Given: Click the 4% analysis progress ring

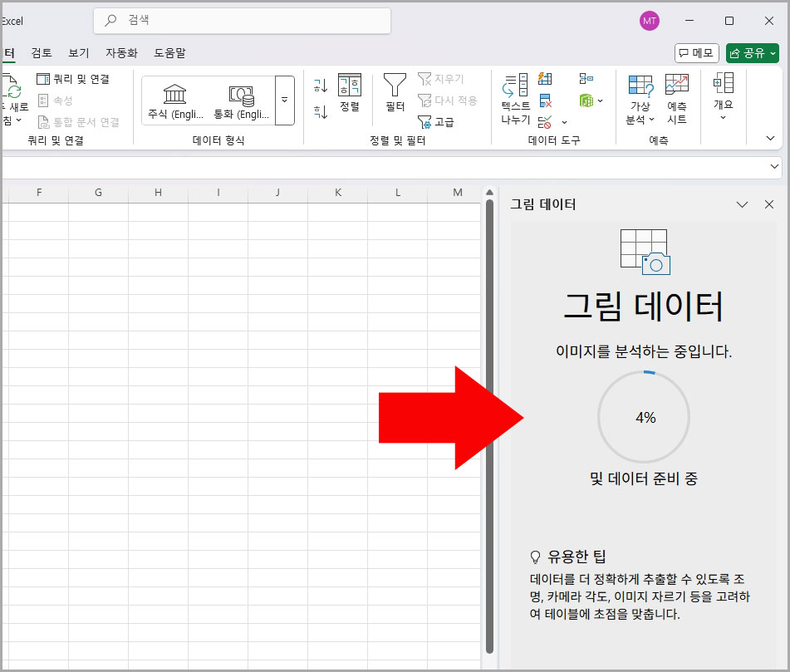Looking at the screenshot, I should click(x=644, y=417).
